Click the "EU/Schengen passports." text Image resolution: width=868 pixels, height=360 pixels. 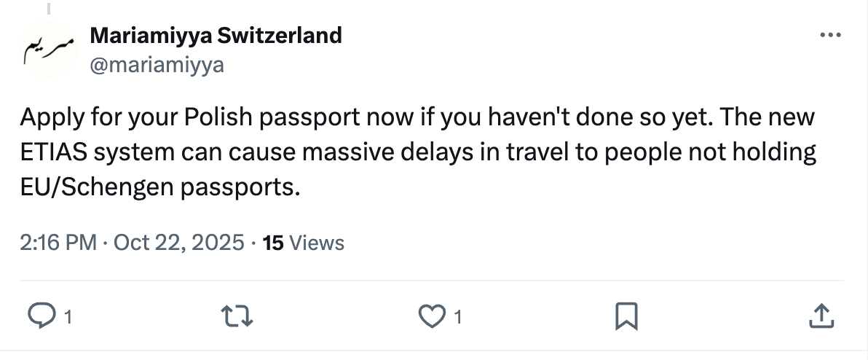coord(160,187)
